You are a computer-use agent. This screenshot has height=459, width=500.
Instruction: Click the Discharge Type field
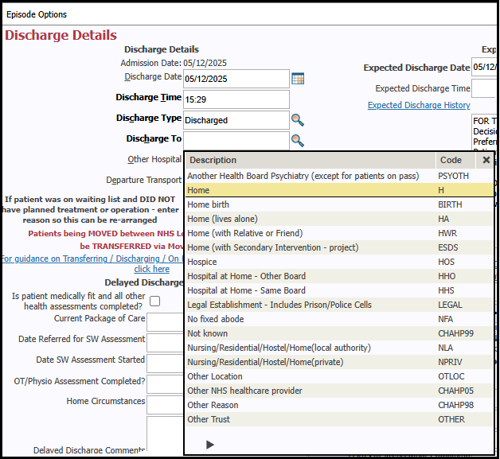point(236,120)
